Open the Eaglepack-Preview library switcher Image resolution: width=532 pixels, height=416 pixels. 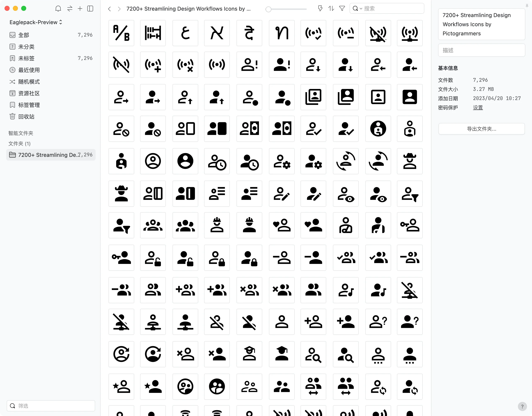pyautogui.click(x=36, y=22)
